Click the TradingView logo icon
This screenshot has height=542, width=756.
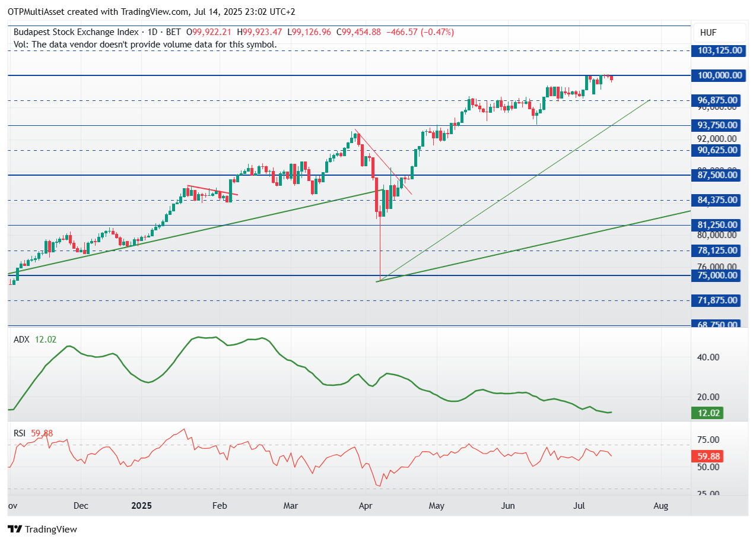[15, 529]
